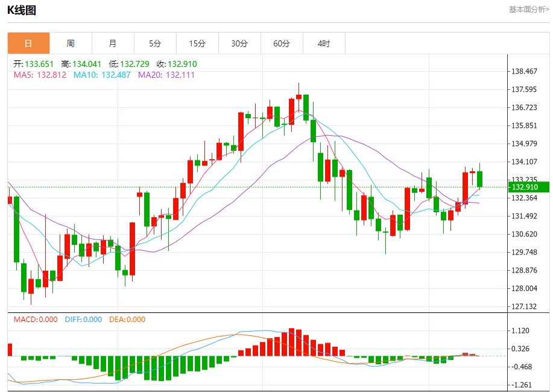Click the 131.492 price axis label
The height and width of the screenshot is (392, 553).
pos(524,216)
